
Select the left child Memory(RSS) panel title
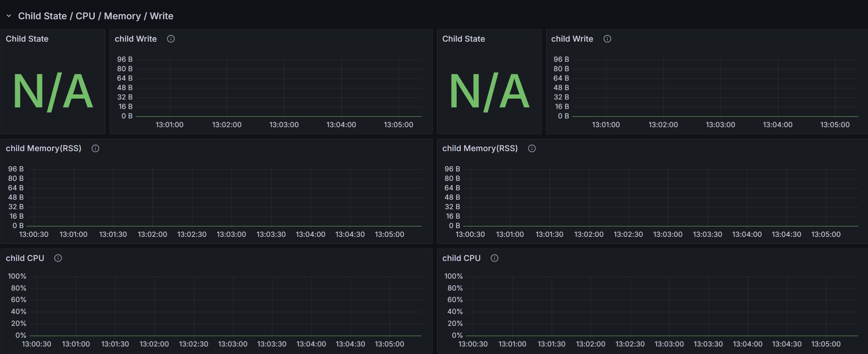43,148
